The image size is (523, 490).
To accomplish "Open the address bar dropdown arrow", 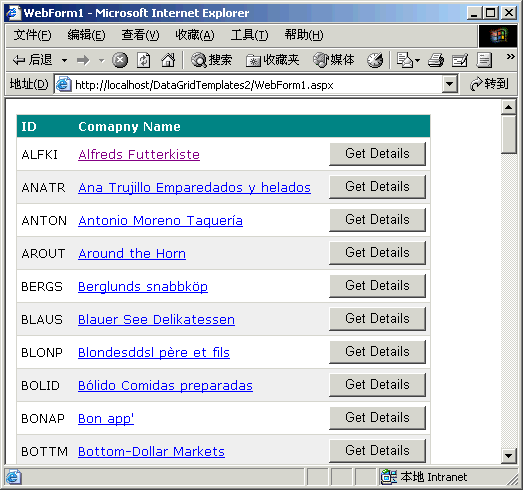I will [x=449, y=84].
